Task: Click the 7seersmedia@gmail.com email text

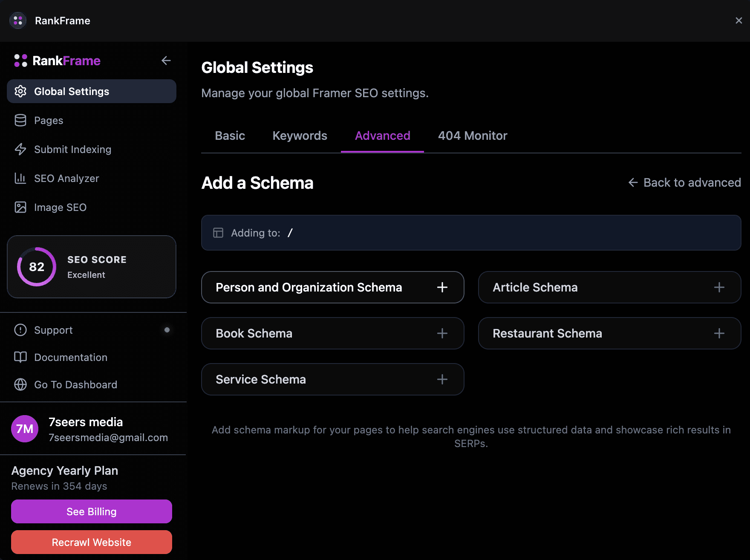Action: tap(108, 438)
